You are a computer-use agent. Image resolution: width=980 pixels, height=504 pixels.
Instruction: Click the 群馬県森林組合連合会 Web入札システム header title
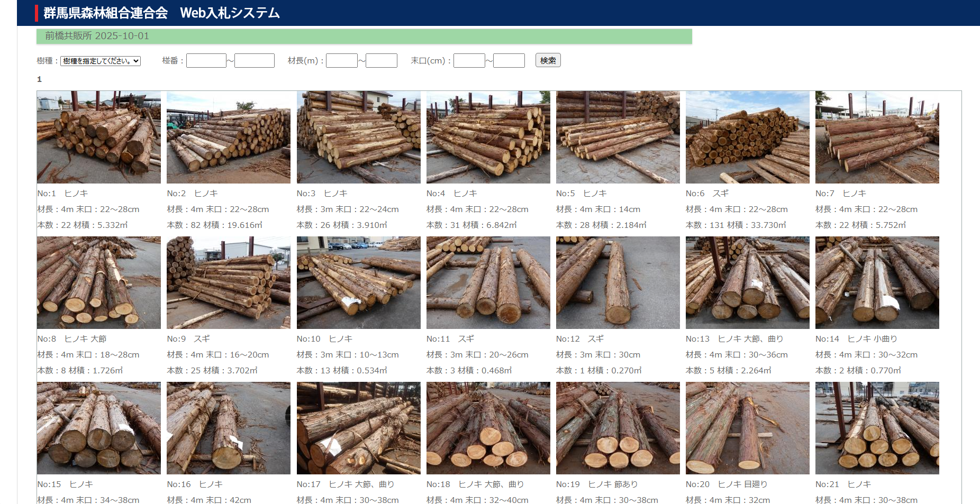[x=161, y=13]
